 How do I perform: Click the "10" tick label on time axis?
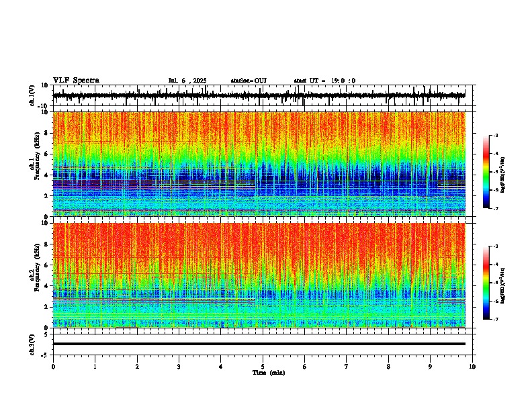click(472, 367)
